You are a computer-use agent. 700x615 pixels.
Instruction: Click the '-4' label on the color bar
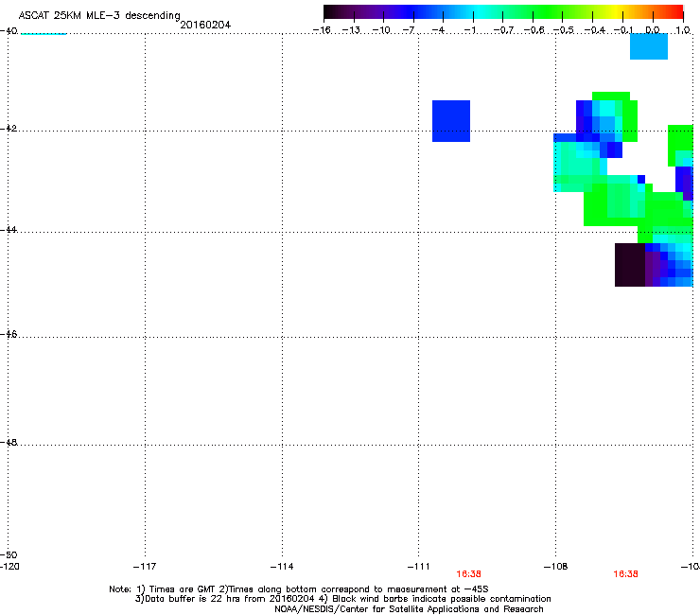tap(438, 30)
